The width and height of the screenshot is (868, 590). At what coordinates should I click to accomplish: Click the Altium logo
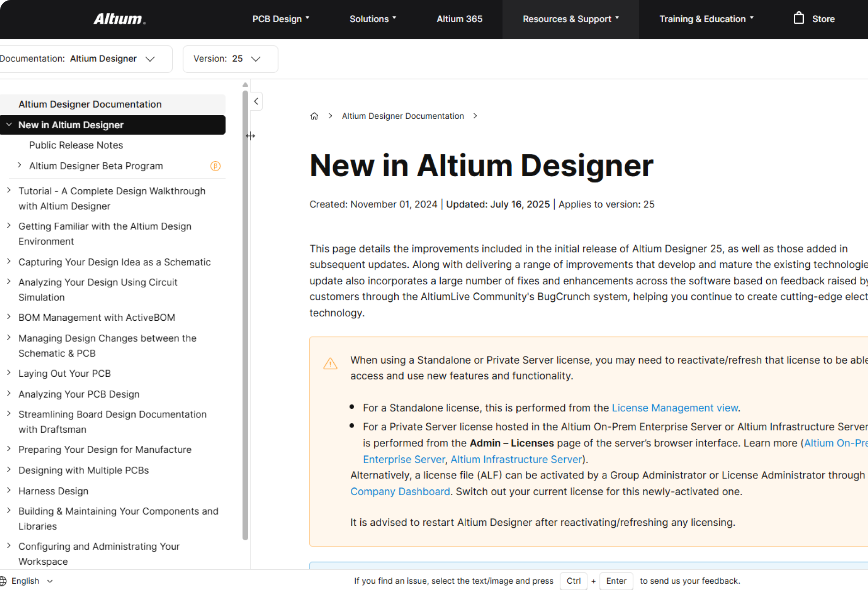pos(119,19)
